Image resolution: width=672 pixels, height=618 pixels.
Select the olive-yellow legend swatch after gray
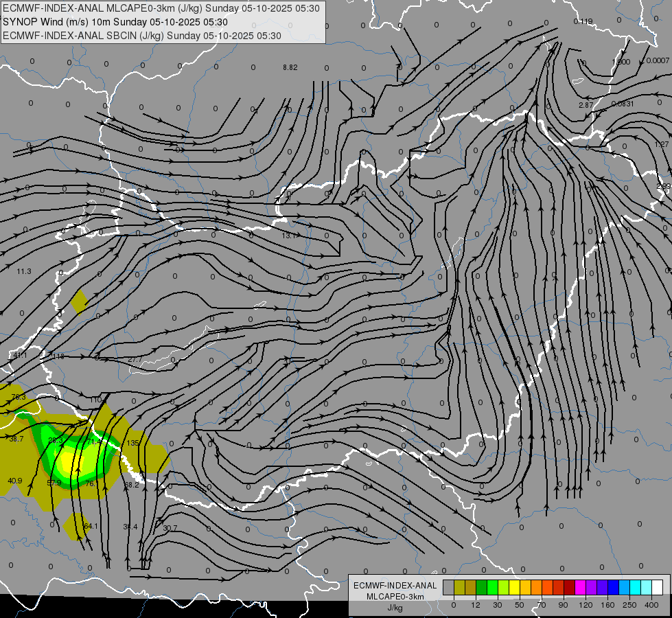click(x=459, y=587)
